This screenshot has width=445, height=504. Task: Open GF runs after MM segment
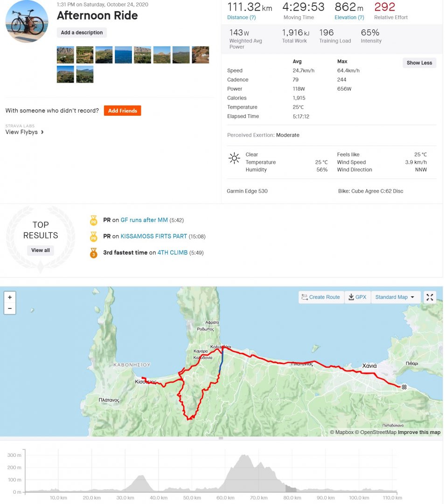click(144, 220)
